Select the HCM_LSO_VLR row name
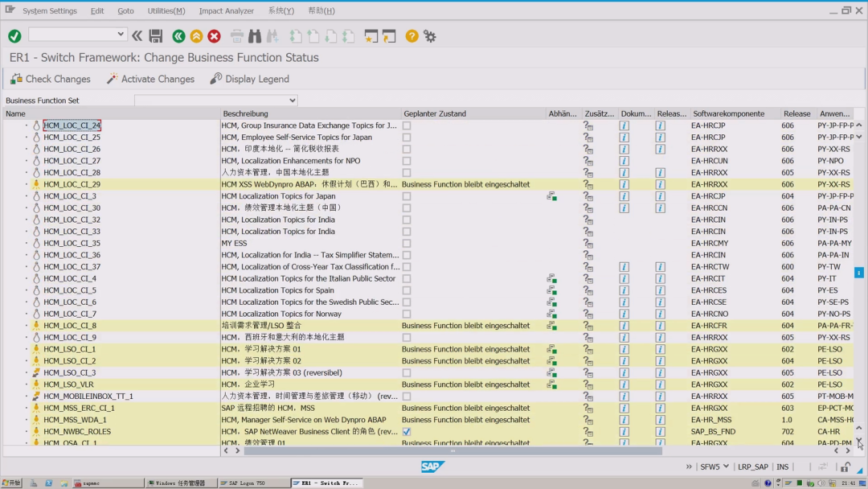The height and width of the screenshot is (489, 868). [x=68, y=384]
